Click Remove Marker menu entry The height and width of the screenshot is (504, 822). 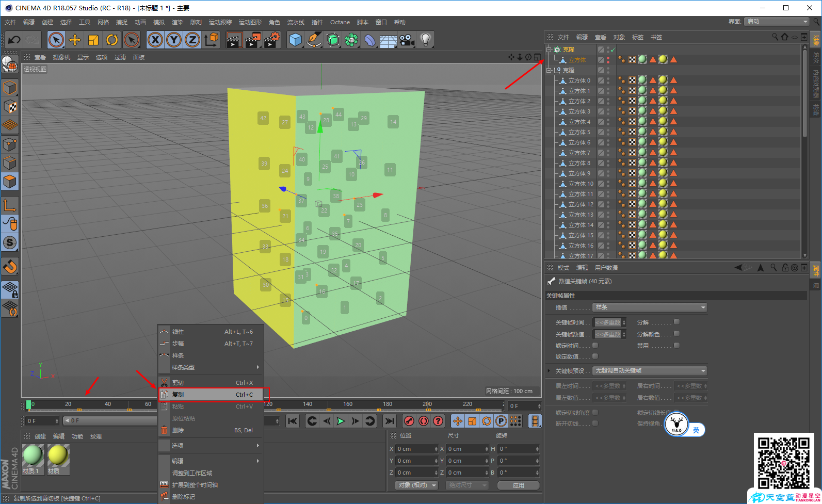click(x=211, y=497)
